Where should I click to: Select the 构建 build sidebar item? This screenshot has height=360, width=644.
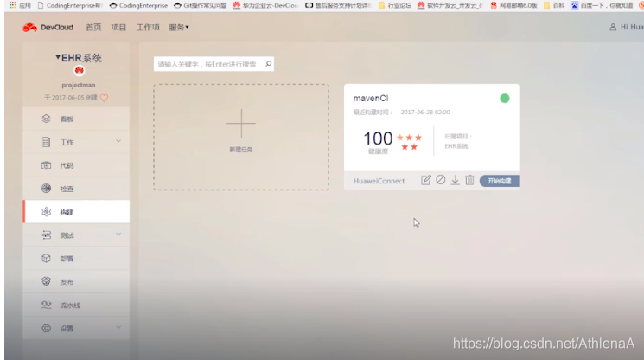[76, 212]
